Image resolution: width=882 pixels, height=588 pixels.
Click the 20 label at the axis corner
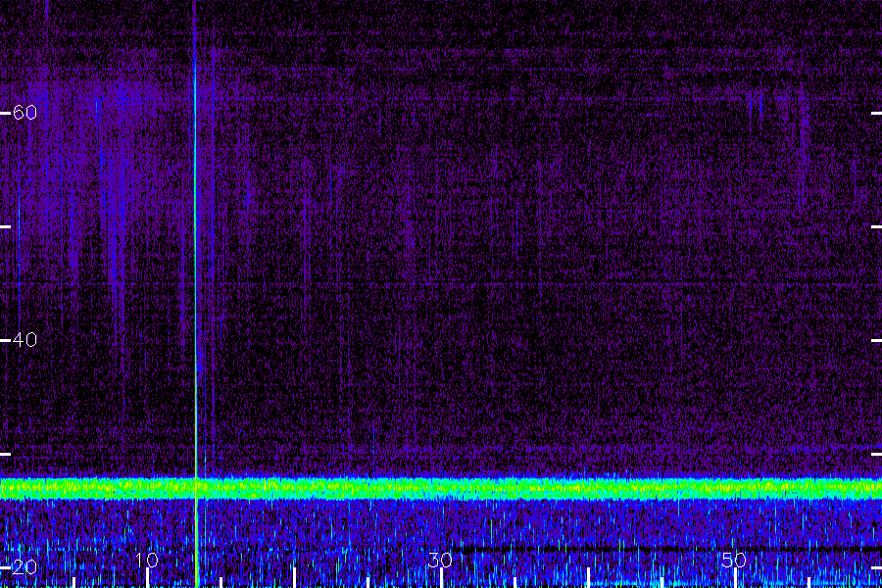click(x=24, y=567)
